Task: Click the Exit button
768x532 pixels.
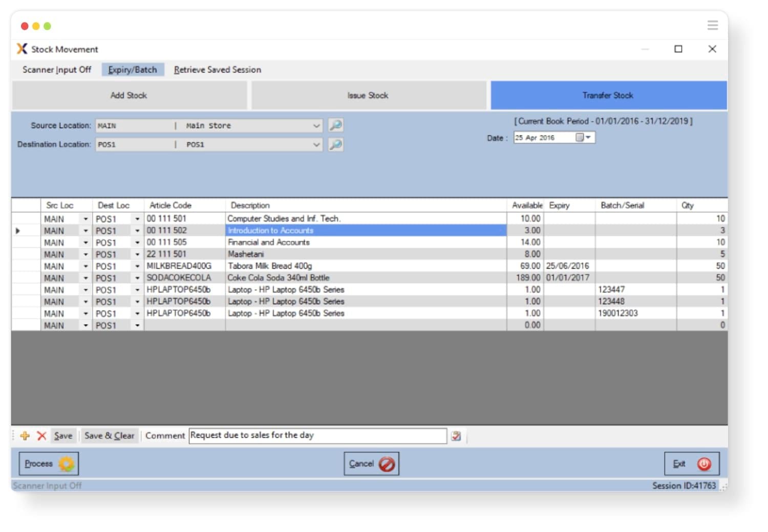Action: pos(692,464)
